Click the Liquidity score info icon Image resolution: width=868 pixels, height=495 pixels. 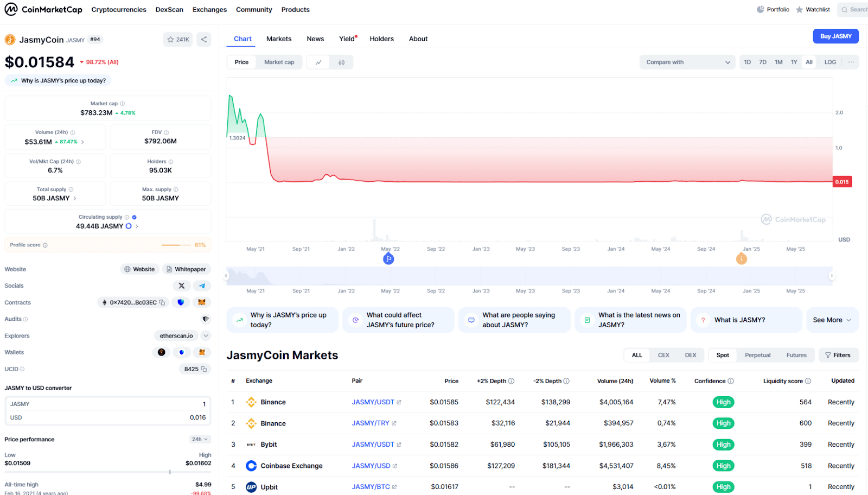[808, 381]
